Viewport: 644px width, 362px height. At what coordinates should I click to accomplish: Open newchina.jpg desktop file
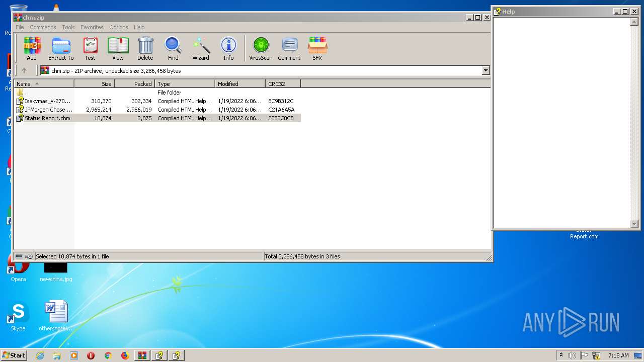coord(56,272)
